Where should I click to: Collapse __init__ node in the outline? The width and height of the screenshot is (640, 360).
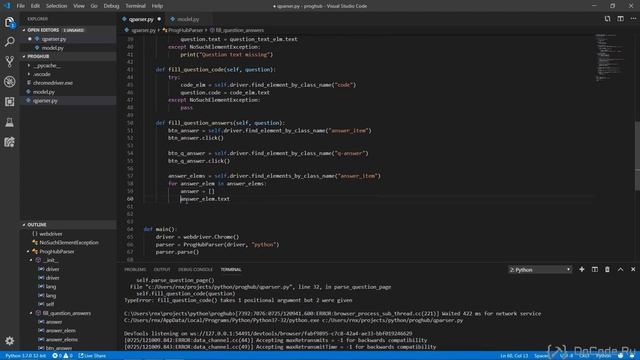click(31, 260)
